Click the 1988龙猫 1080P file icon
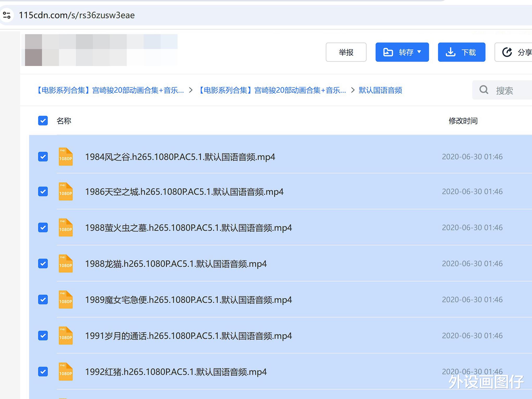This screenshot has height=399, width=532. [x=65, y=264]
